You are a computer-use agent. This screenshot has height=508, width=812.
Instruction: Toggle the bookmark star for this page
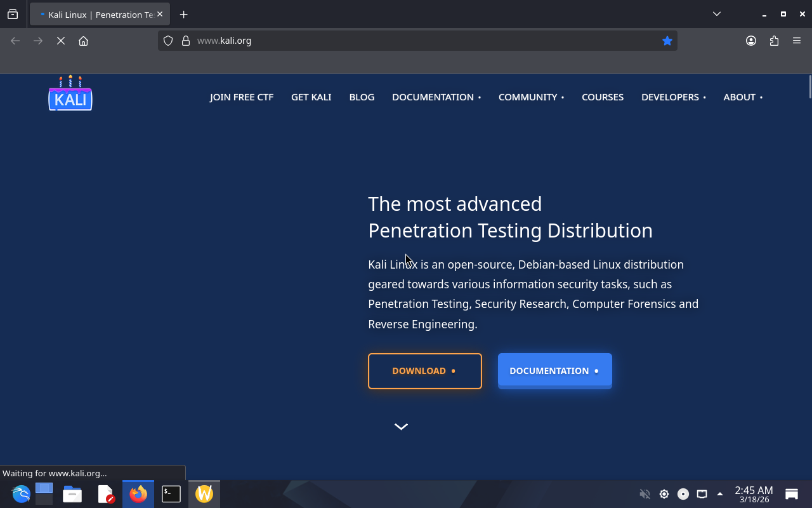667,41
